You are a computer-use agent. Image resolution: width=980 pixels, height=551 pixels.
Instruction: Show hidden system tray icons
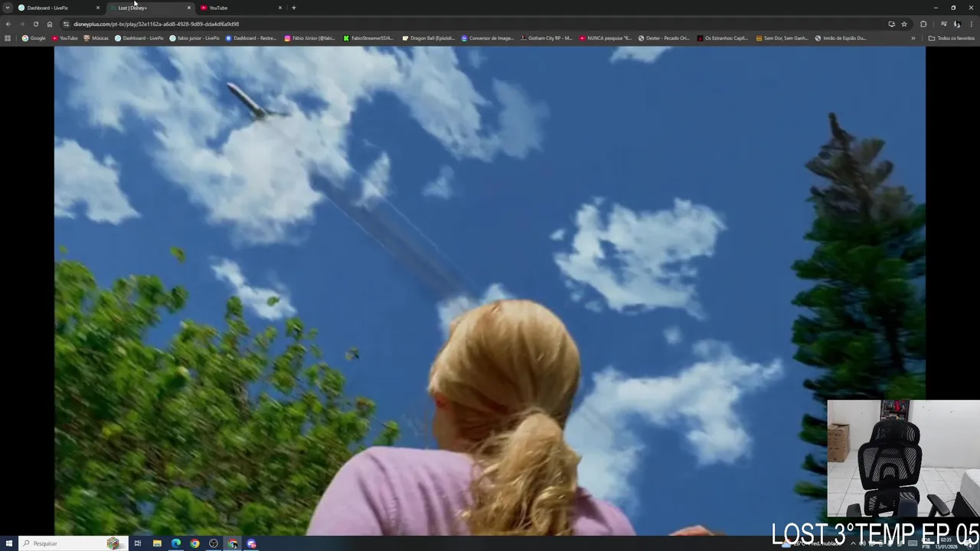coord(853,543)
